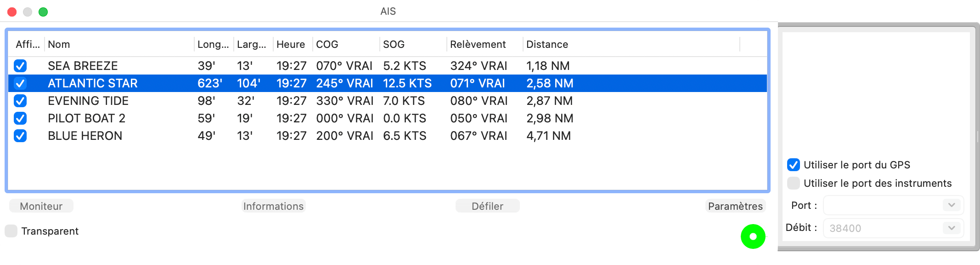The image size is (980, 265).
Task: Toggle the PILOT BOAT 2 display checkbox
Action: tap(20, 118)
